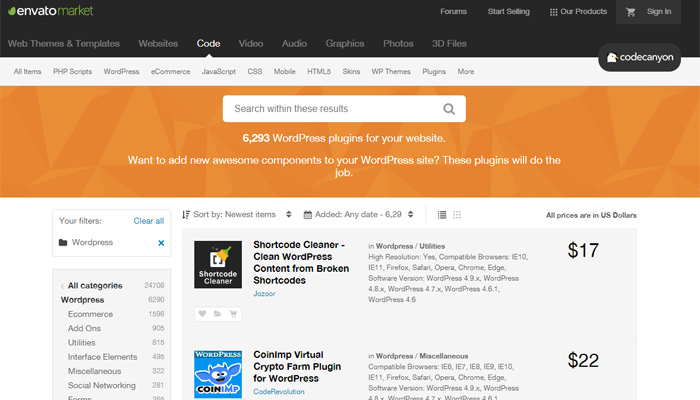Click the sort order icon

pyautogui.click(x=186, y=215)
